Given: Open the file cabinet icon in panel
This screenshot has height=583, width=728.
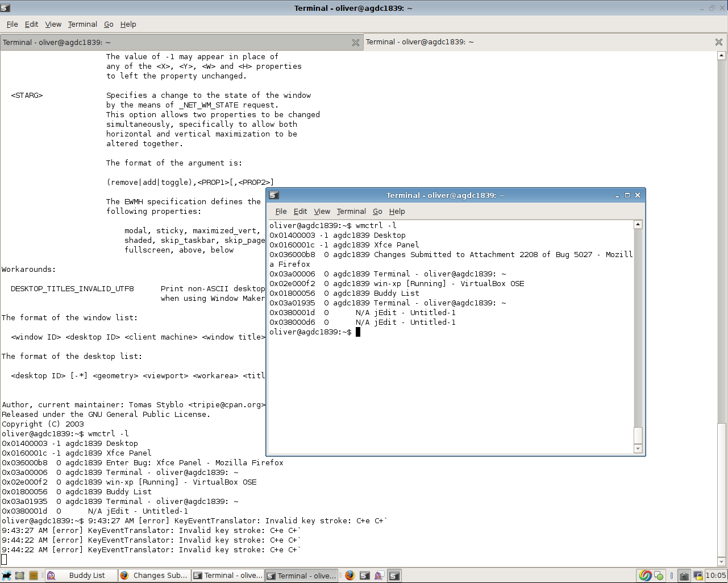Looking at the screenshot, I should tap(33, 576).
